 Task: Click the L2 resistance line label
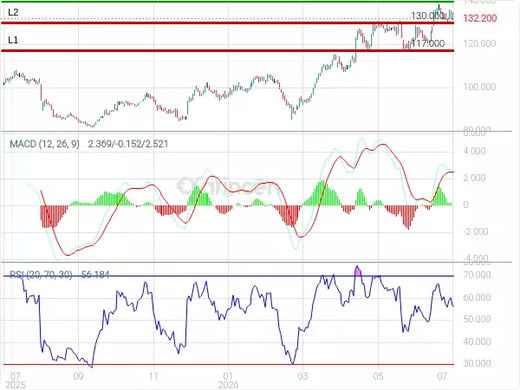tap(13, 13)
